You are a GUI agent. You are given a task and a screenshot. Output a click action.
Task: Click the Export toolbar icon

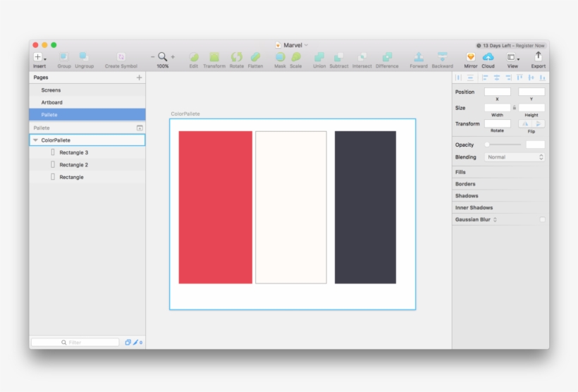538,56
